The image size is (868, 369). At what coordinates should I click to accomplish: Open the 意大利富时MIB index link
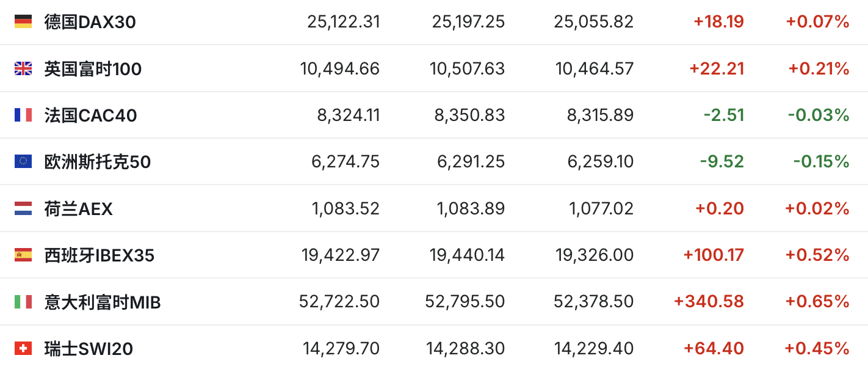point(103,302)
